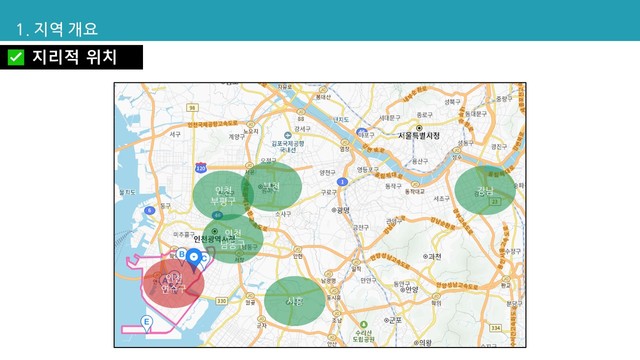Image resolution: width=640 pixels, height=360 pixels.
Task: Select marker A inside the red circle
Action: pyautogui.click(x=165, y=280)
